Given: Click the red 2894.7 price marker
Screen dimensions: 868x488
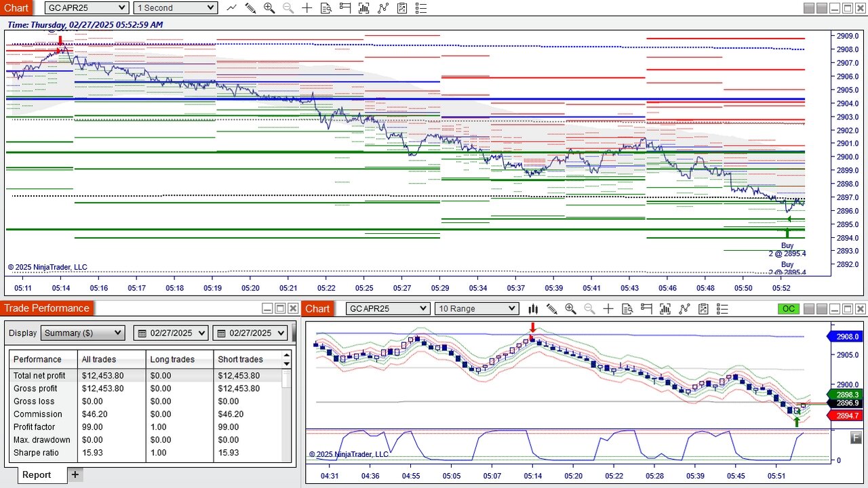Looking at the screenshot, I should click(x=845, y=415).
